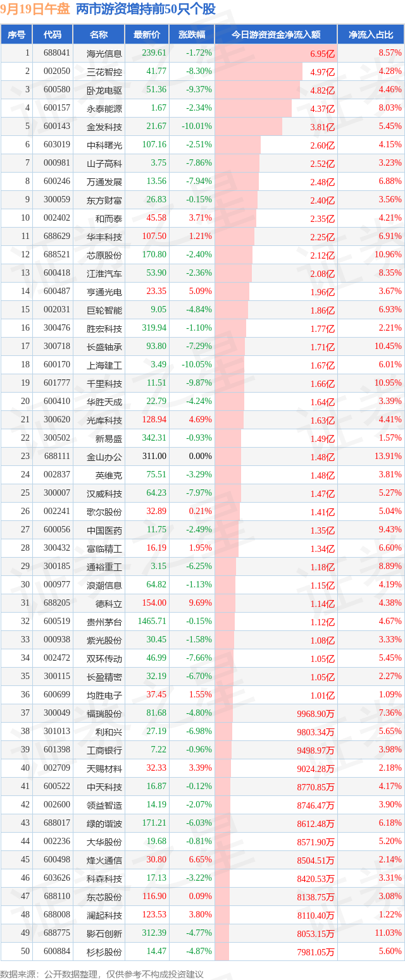Click the 净流入占比 column header
Viewport: 405px width, 980px height.
click(x=371, y=35)
